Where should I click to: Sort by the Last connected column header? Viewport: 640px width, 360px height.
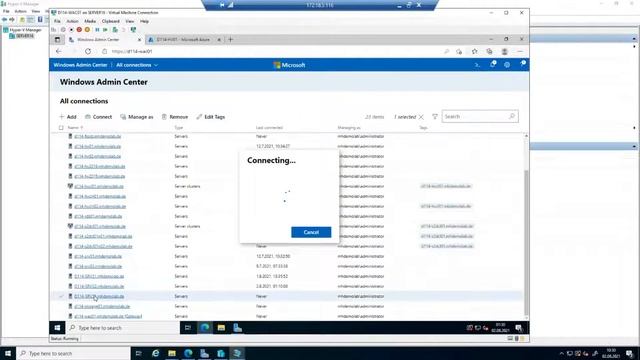click(x=269, y=128)
